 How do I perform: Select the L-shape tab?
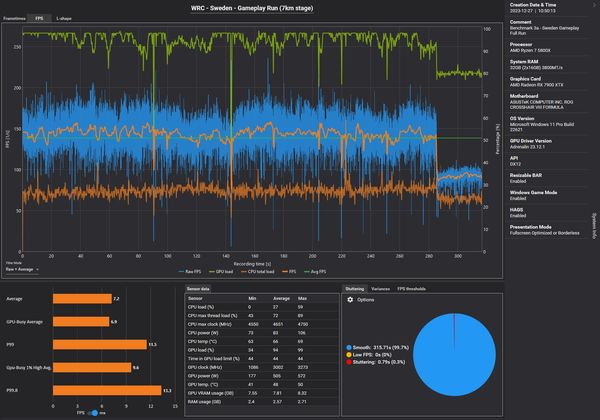pyautogui.click(x=63, y=18)
